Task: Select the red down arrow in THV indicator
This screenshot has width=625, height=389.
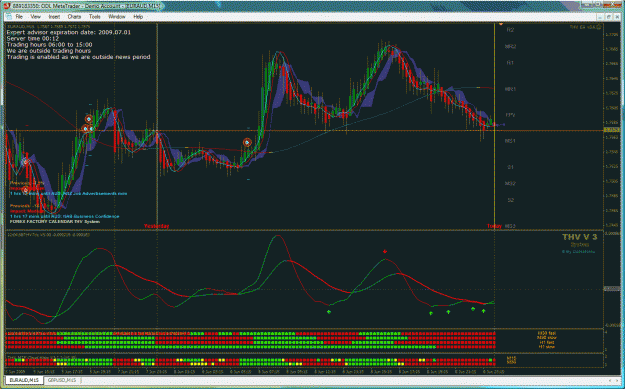Action: (385, 251)
